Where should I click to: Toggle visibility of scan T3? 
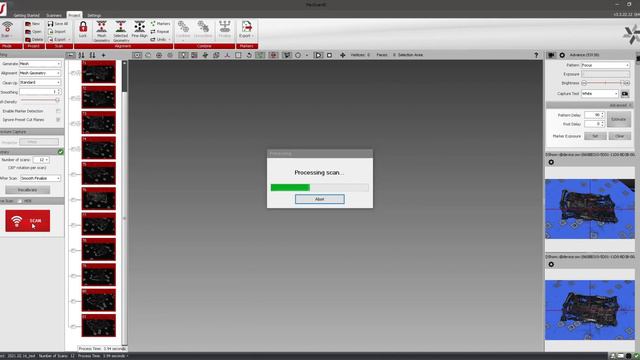(x=75, y=124)
